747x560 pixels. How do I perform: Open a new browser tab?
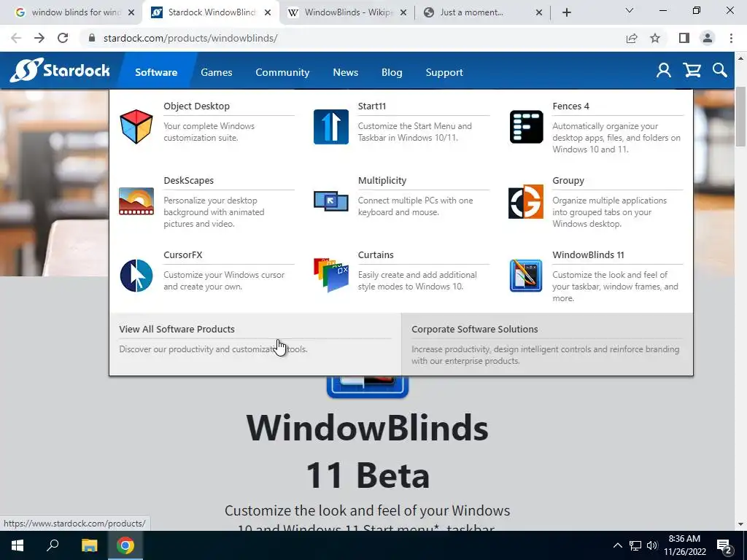(x=566, y=12)
